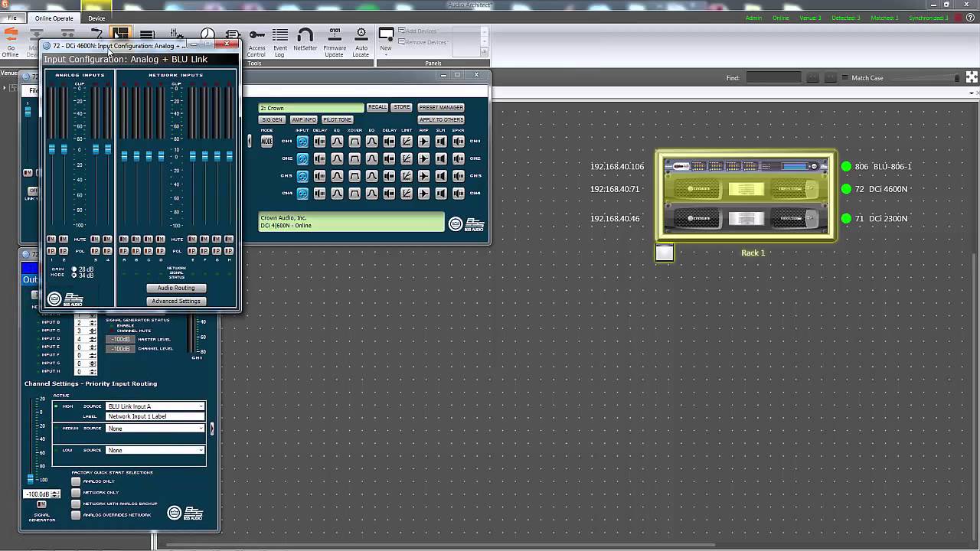Screen dimensions: 980x551
Task: Open the Low priority Source dropdown
Action: [155, 450]
